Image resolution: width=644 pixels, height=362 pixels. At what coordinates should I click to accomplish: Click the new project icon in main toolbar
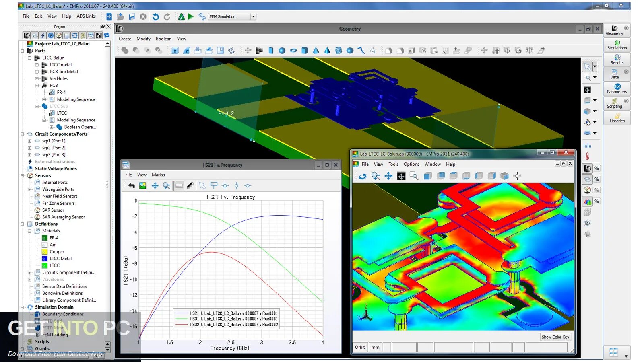109,16
